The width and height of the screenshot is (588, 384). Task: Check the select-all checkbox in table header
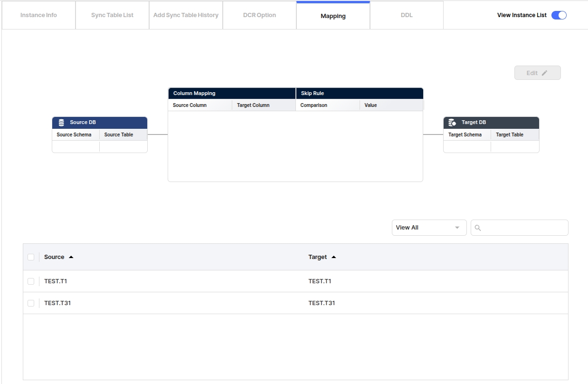pos(31,257)
